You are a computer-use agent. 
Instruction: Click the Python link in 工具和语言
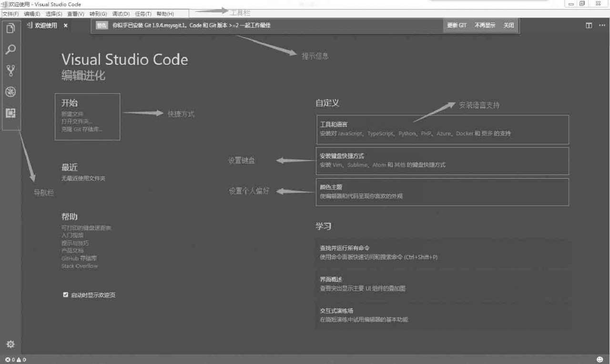[x=407, y=134]
